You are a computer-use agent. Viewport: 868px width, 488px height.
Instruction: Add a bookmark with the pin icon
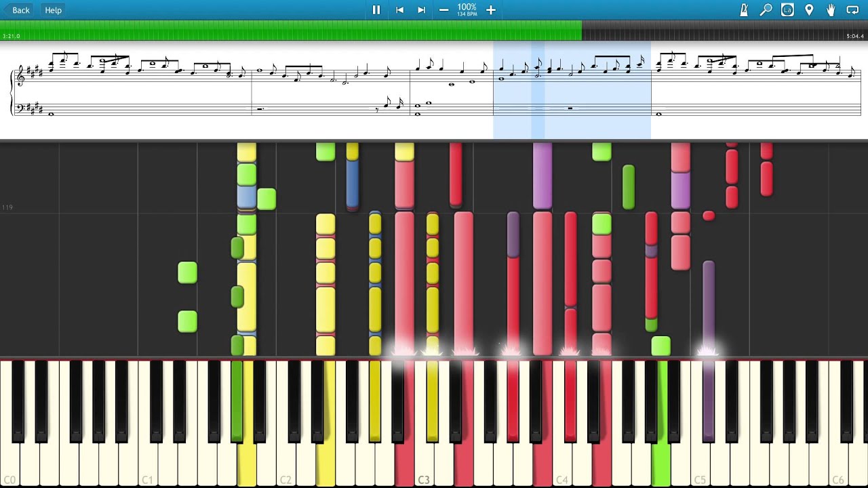[809, 10]
